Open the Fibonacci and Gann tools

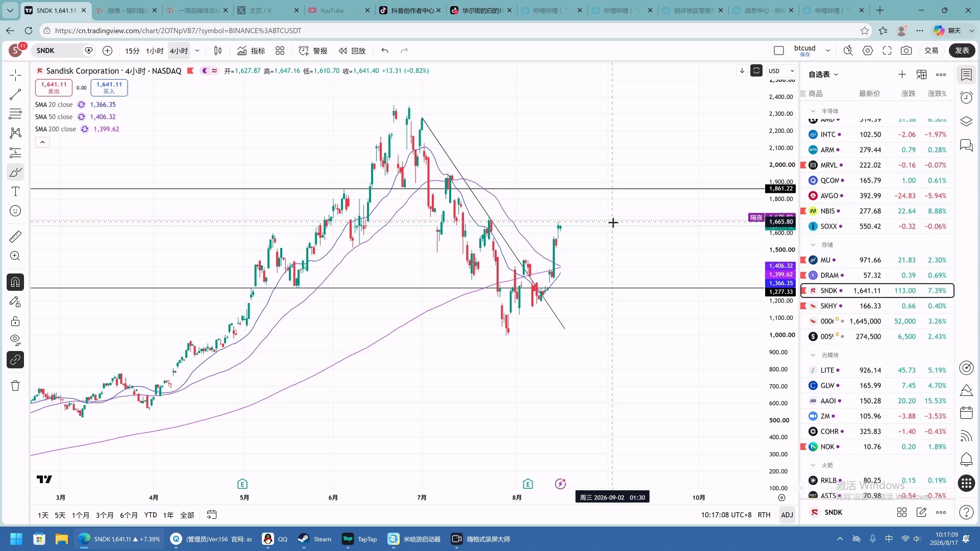tap(15, 114)
